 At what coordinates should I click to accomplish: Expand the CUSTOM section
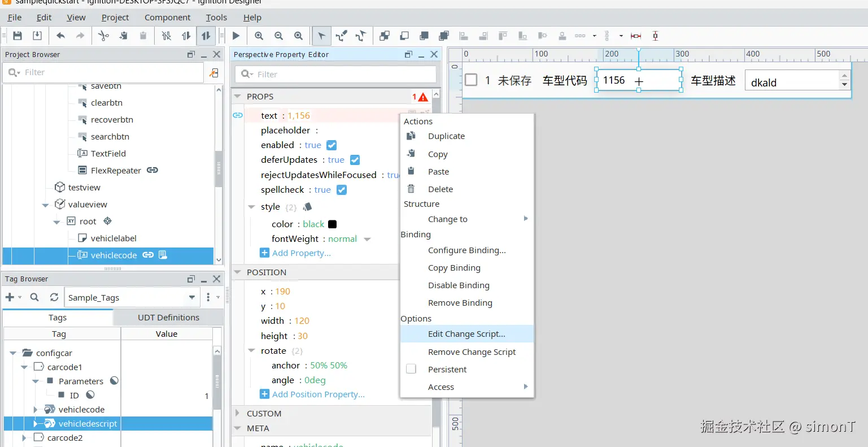(238, 414)
